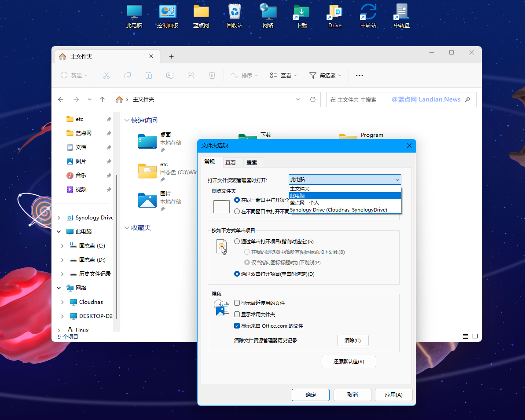Open the 中转站 desktop shortcut
Screen dimensions: 525x420
368,16
